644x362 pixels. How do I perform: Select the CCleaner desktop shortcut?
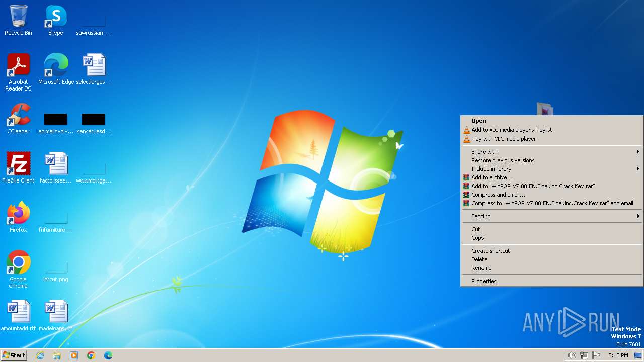pyautogui.click(x=18, y=119)
